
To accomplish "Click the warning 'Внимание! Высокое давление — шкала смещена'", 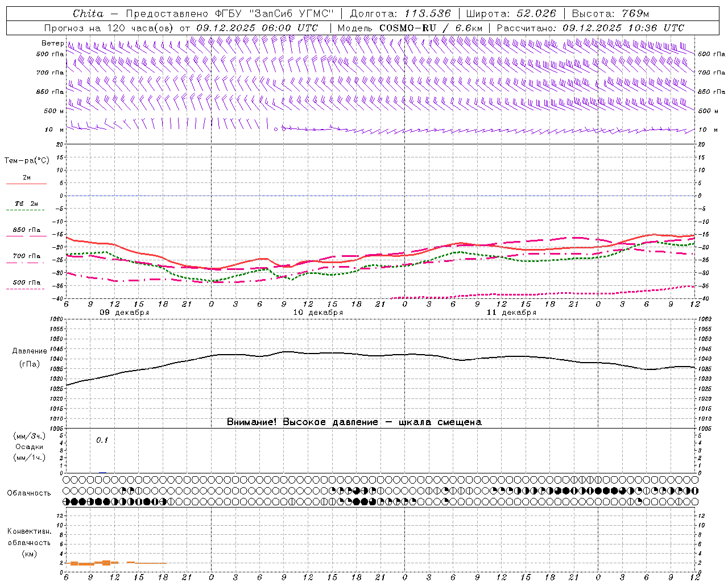I will 354,422.
